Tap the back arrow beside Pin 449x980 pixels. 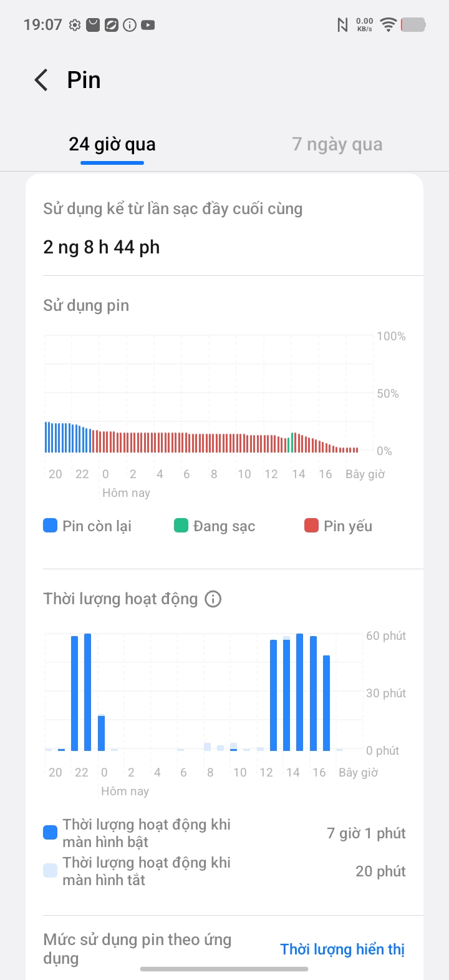tap(41, 81)
